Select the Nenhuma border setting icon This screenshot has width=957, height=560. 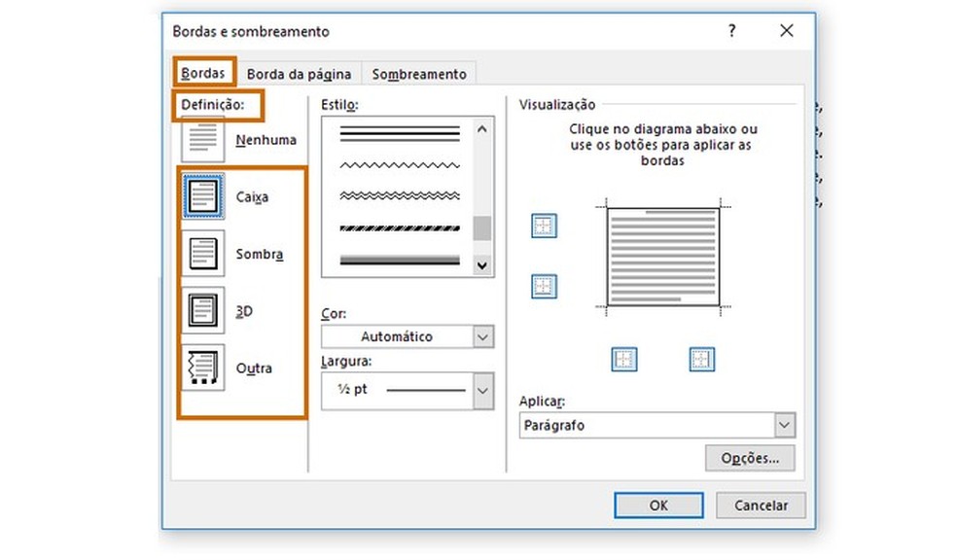(x=202, y=140)
